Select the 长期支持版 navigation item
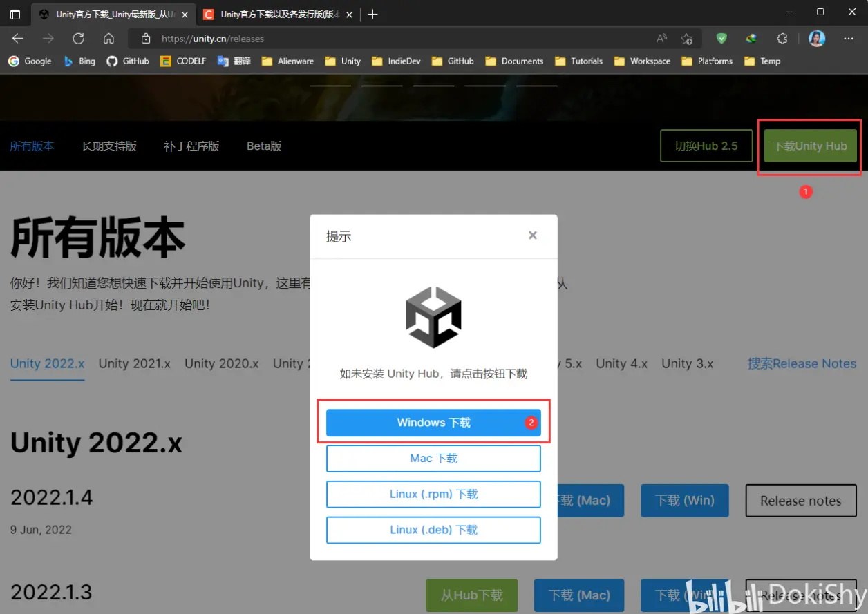 (x=109, y=146)
